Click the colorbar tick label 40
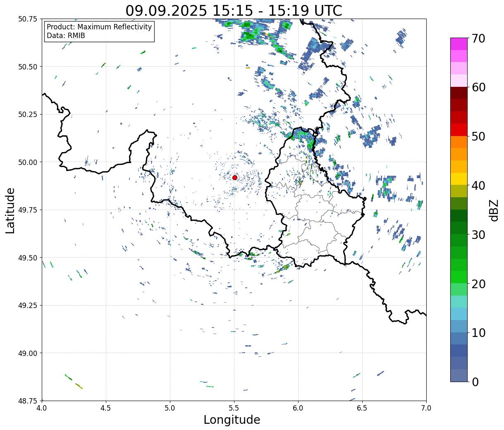 click(478, 186)
